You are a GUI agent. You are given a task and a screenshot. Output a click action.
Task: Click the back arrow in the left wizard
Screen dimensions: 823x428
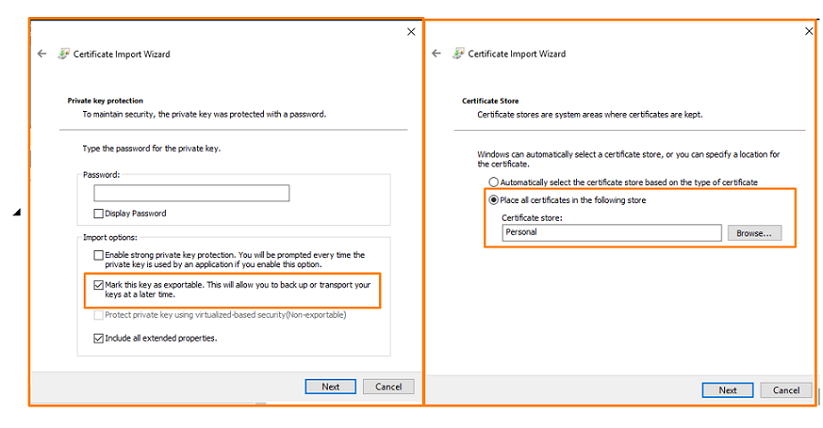click(42, 54)
